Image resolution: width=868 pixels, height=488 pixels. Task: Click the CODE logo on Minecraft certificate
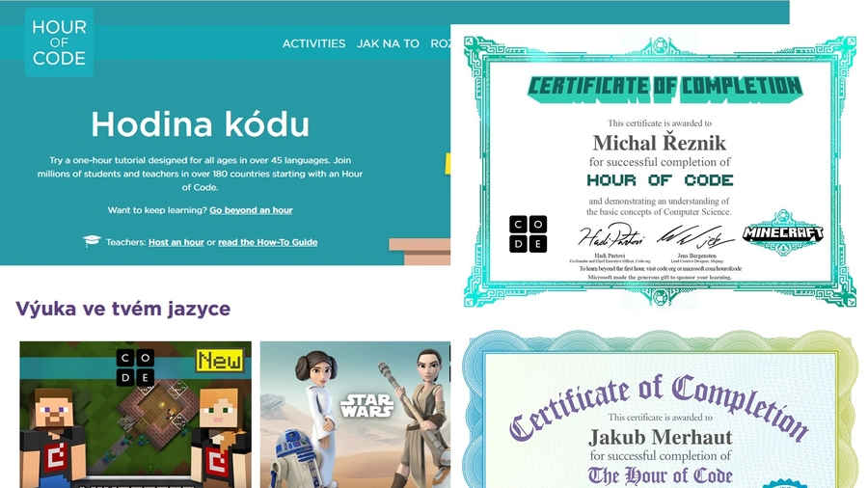528,234
